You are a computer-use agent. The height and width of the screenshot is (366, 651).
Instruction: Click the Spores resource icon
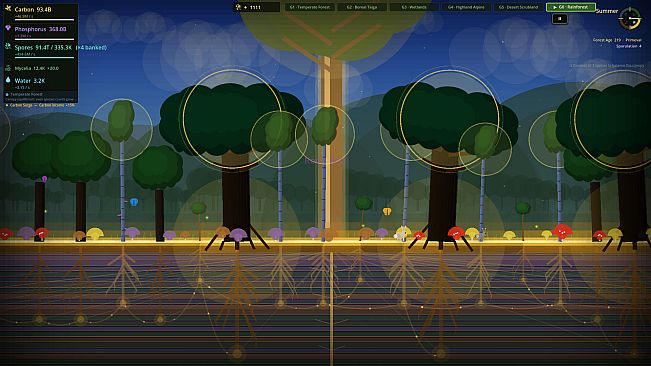[8, 47]
